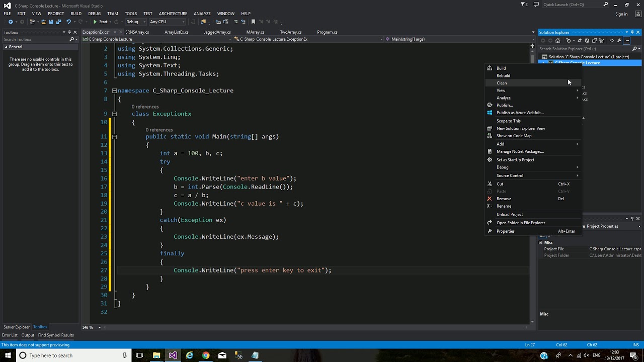
Task: Open the Find Symbol Results tab
Action: (56, 335)
